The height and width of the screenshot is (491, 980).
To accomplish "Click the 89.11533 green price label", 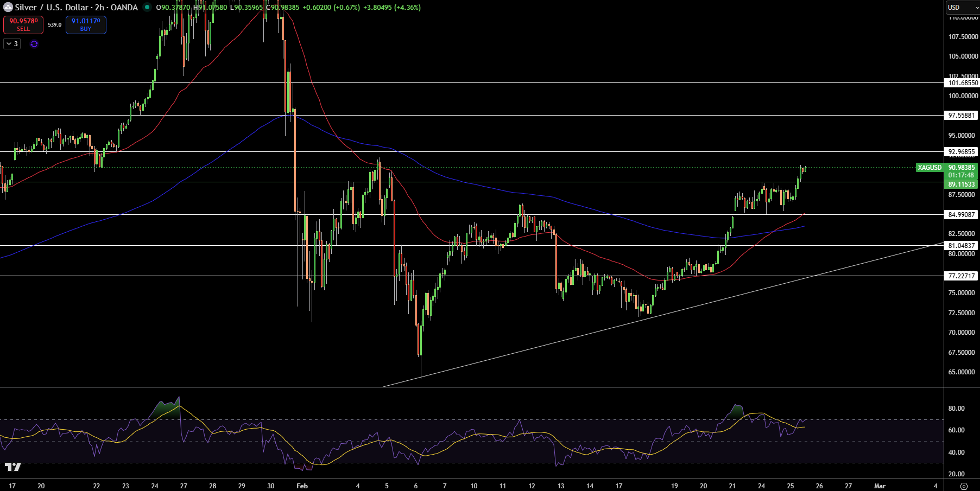I will pyautogui.click(x=962, y=184).
